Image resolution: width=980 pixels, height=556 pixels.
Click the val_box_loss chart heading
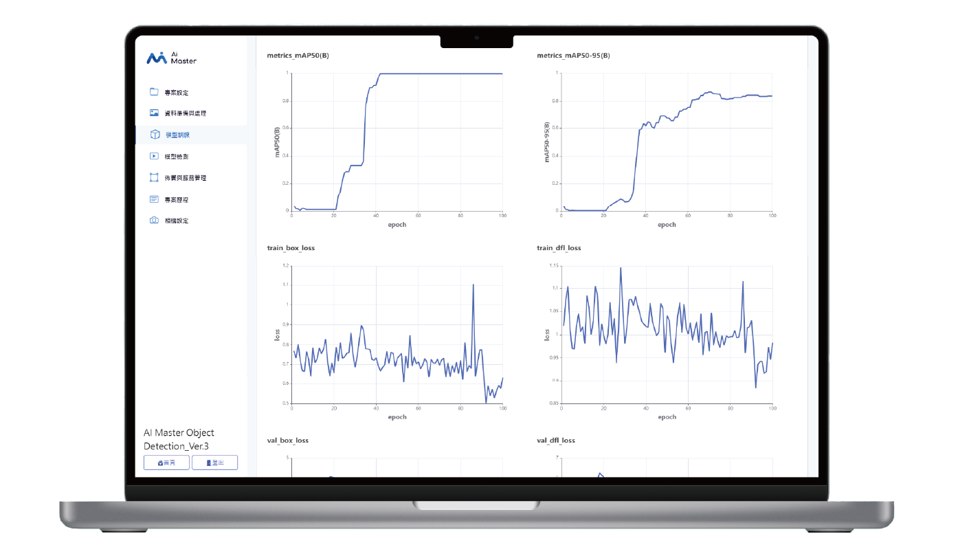(x=288, y=440)
